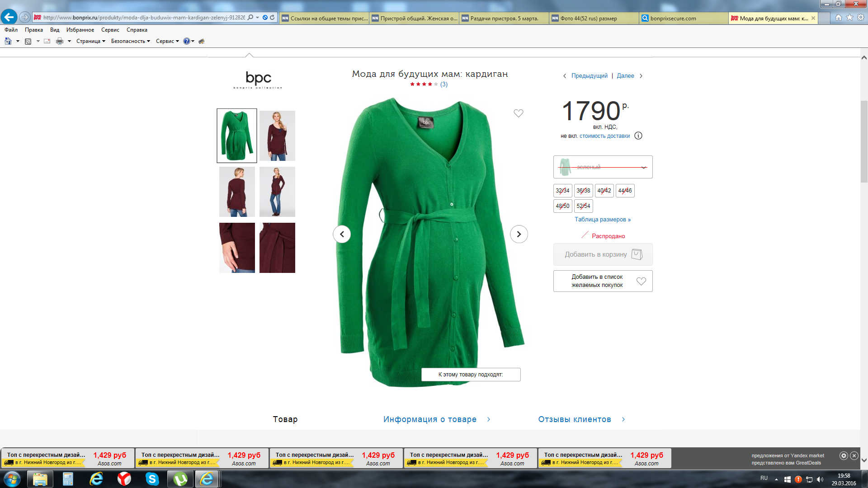
Task: Show next product image with right arrow
Action: (x=519, y=234)
